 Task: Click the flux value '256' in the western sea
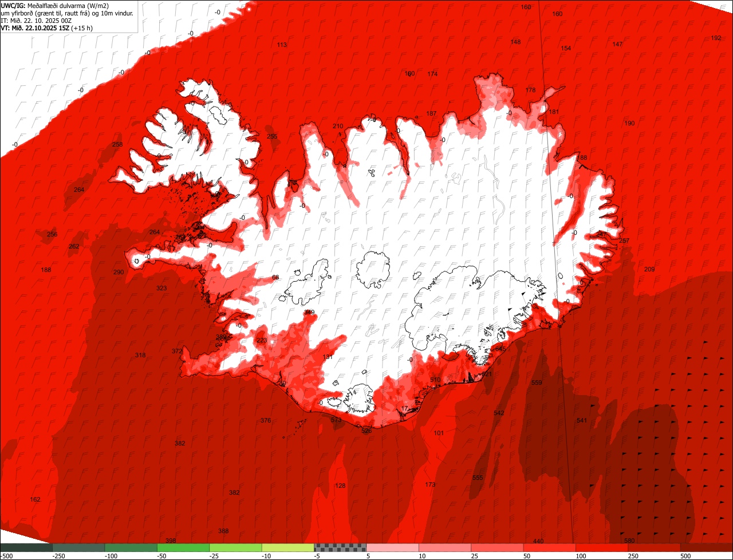52,234
